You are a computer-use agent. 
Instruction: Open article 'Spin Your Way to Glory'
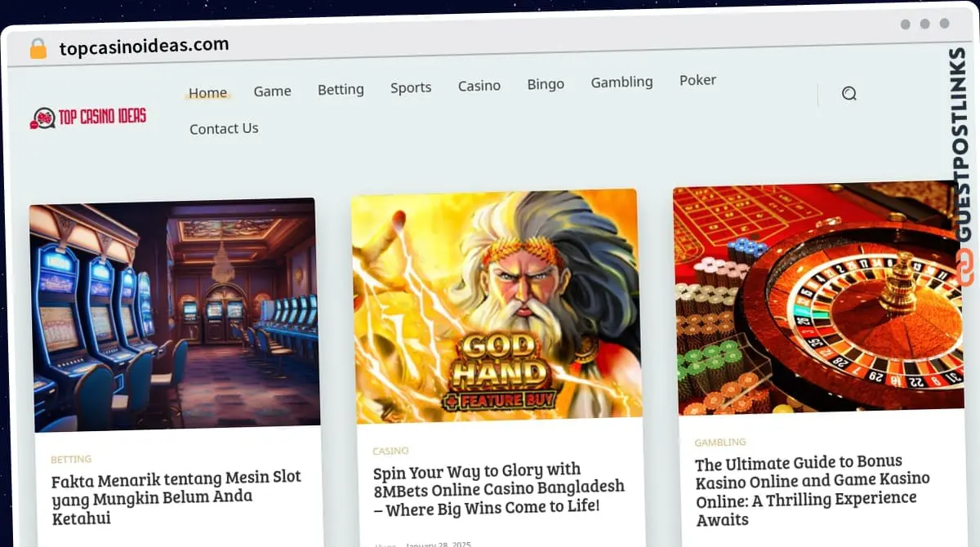498,489
